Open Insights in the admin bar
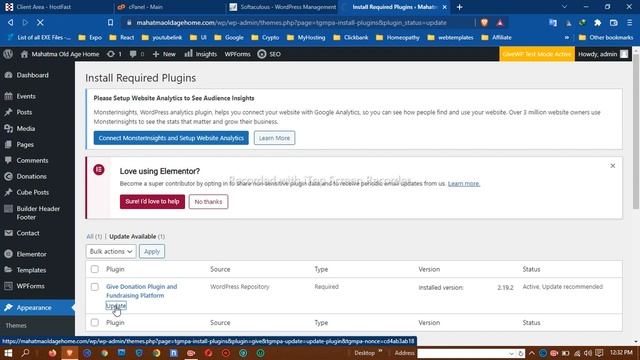Image resolution: width=640 pixels, height=360 pixels. pos(201,54)
